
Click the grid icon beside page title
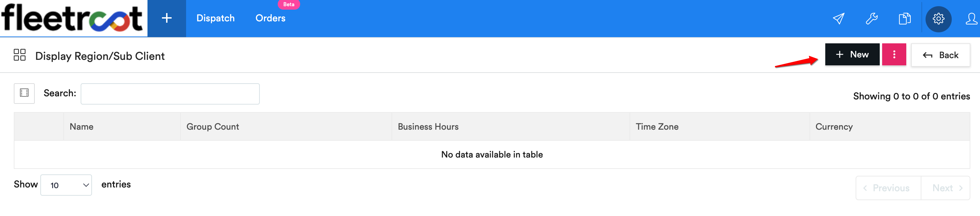[19, 55]
